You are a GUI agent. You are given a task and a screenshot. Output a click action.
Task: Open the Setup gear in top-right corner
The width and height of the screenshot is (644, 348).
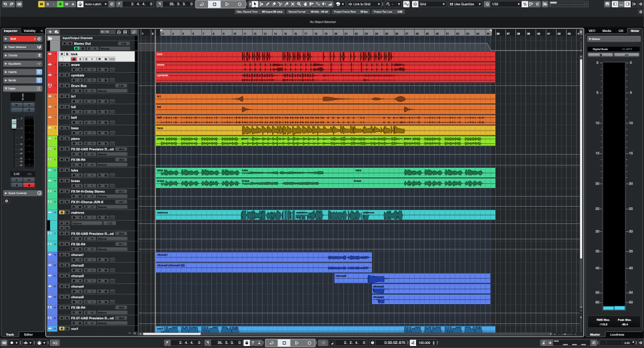pos(639,4)
